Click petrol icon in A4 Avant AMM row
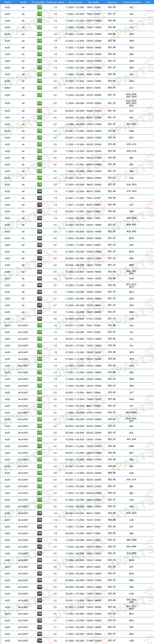 [39, 446]
